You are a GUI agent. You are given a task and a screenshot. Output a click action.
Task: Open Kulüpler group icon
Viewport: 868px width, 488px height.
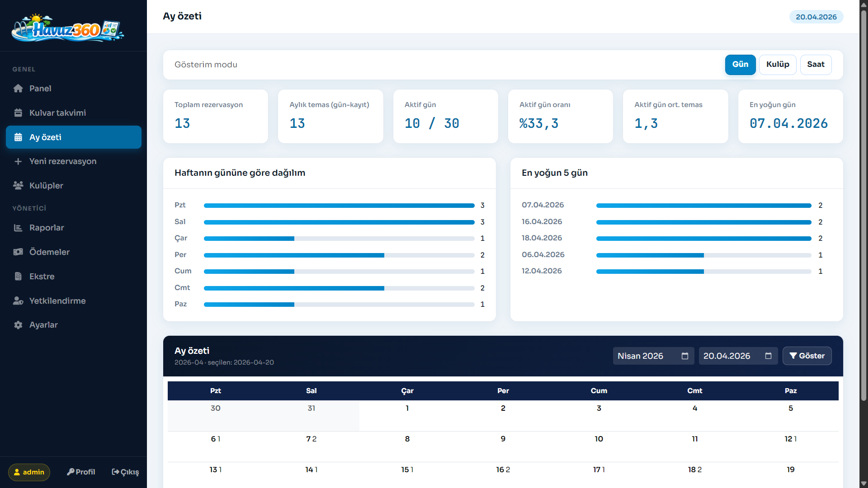coord(18,186)
